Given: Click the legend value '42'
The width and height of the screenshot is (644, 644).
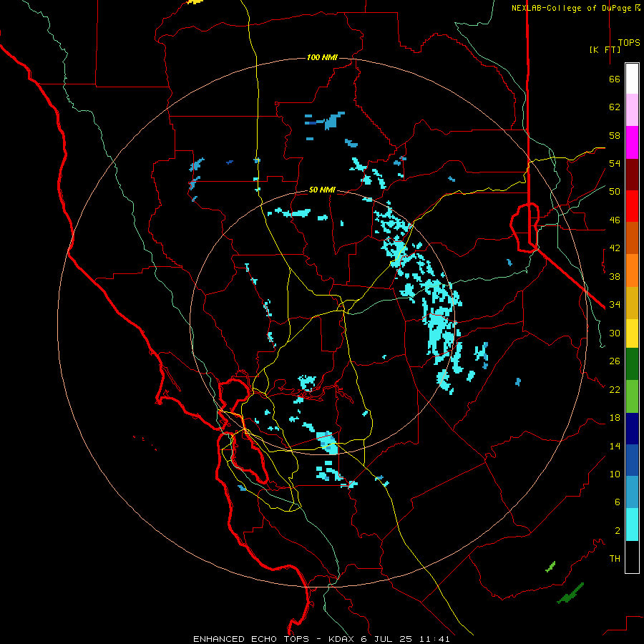Looking at the screenshot, I should (x=615, y=248).
